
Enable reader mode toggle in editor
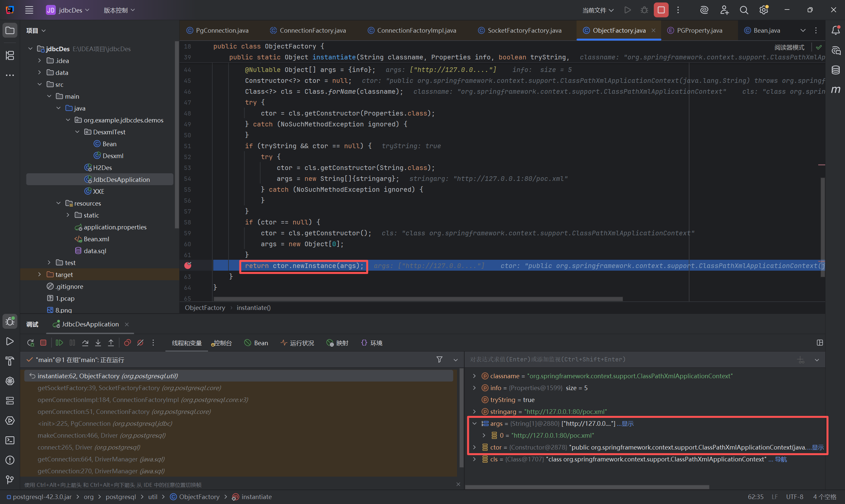click(789, 48)
